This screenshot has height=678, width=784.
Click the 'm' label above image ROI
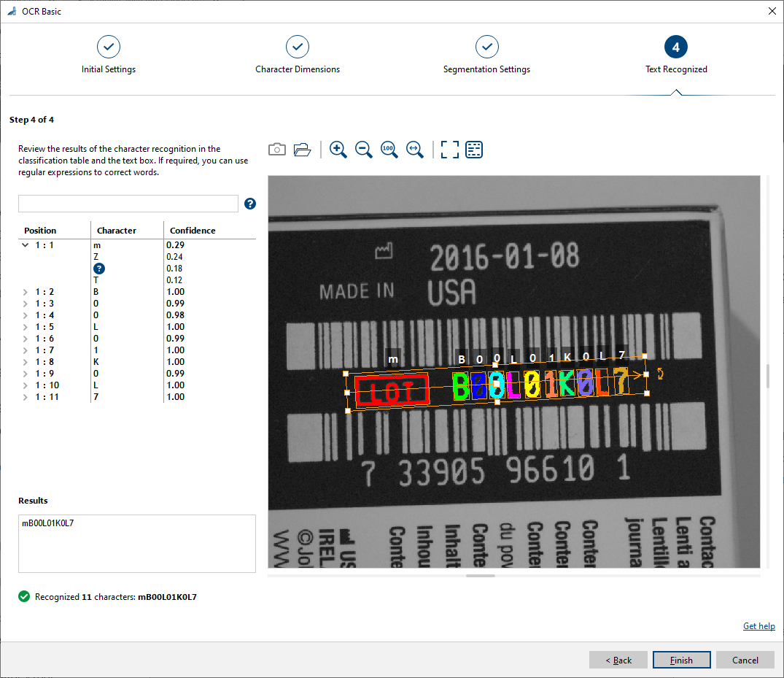(393, 359)
